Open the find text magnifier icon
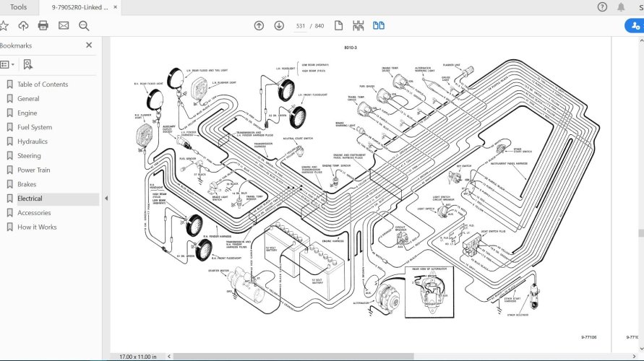The width and height of the screenshot is (644, 361). (x=84, y=26)
